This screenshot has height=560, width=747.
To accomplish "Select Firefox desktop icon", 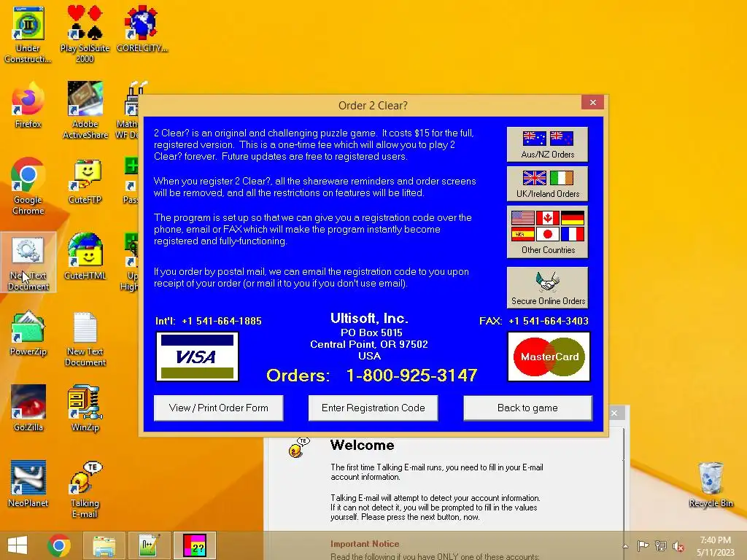I will click(x=28, y=105).
